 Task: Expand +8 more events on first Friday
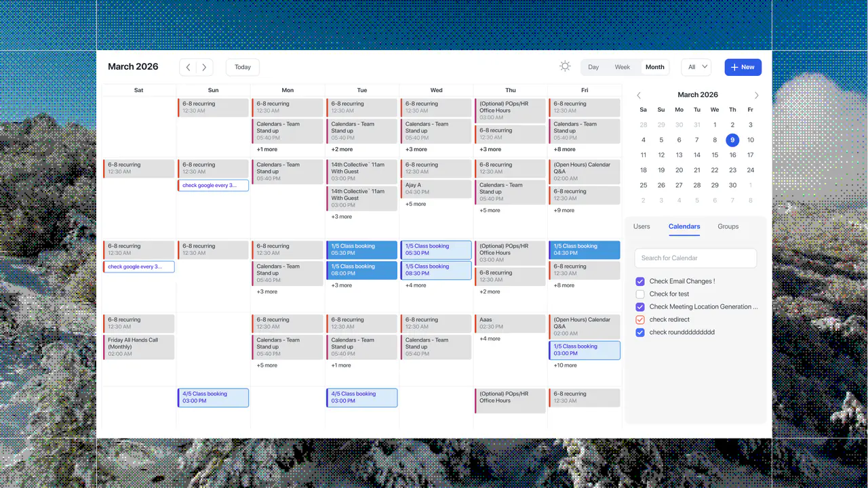point(564,150)
